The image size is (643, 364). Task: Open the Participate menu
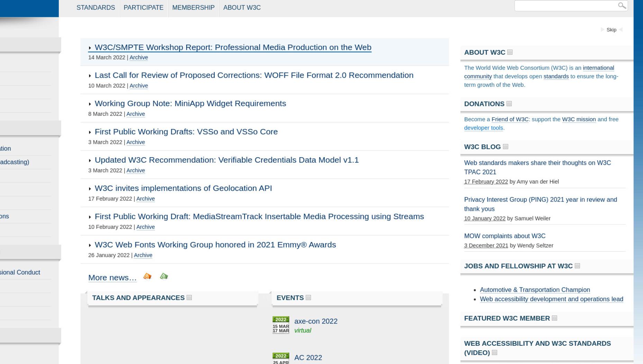pyautogui.click(x=144, y=8)
